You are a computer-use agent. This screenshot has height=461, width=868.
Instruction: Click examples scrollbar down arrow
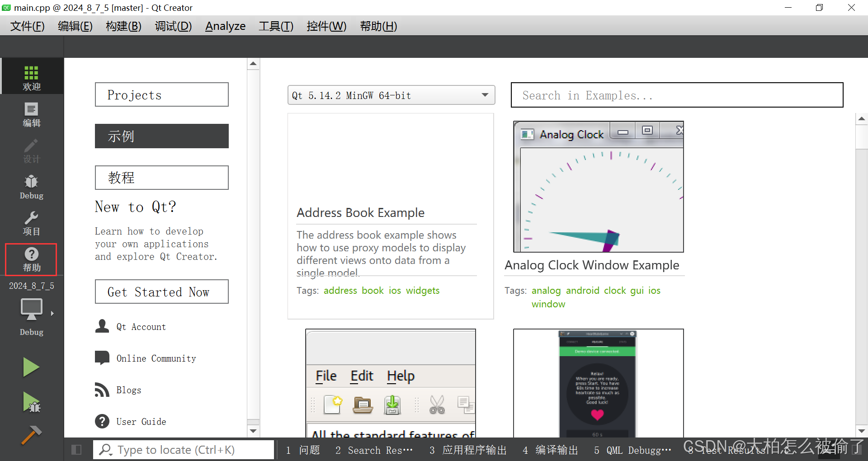pos(862,431)
